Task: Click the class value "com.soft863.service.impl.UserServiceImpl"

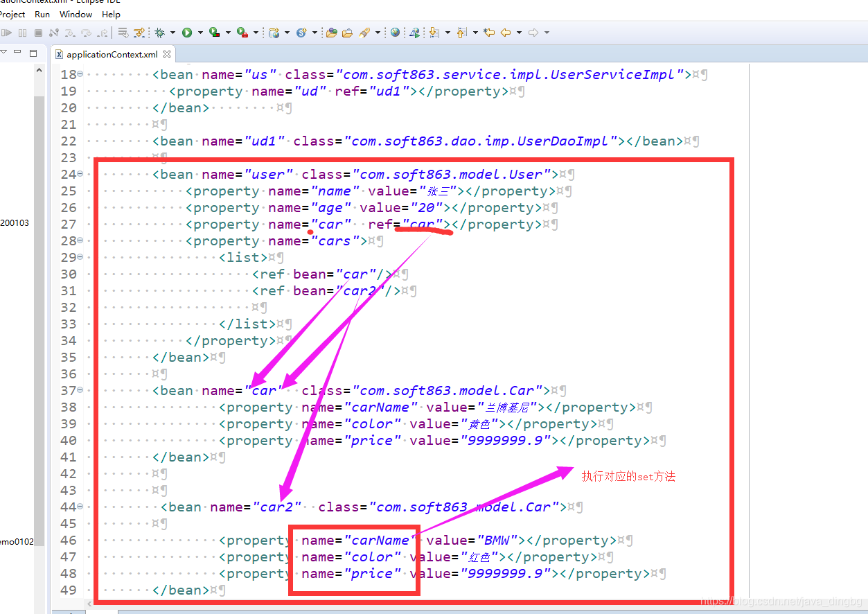Action: click(x=510, y=75)
